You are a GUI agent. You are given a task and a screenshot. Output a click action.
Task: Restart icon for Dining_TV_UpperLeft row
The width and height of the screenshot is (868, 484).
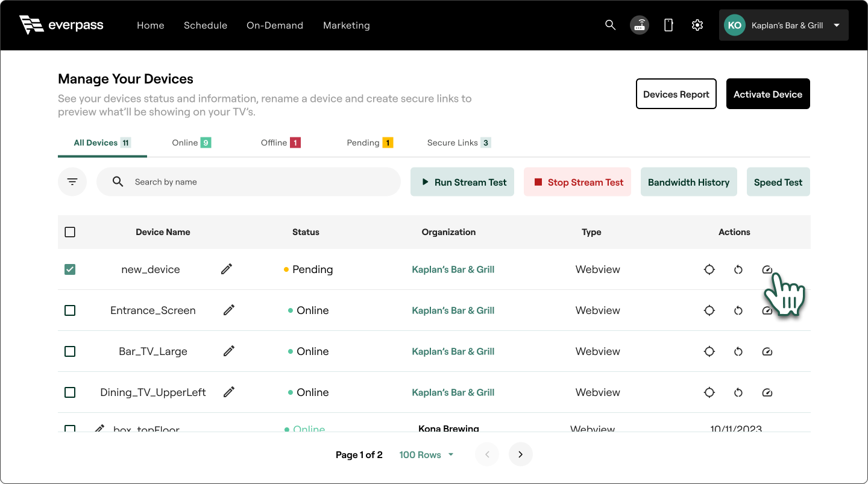pyautogui.click(x=738, y=392)
